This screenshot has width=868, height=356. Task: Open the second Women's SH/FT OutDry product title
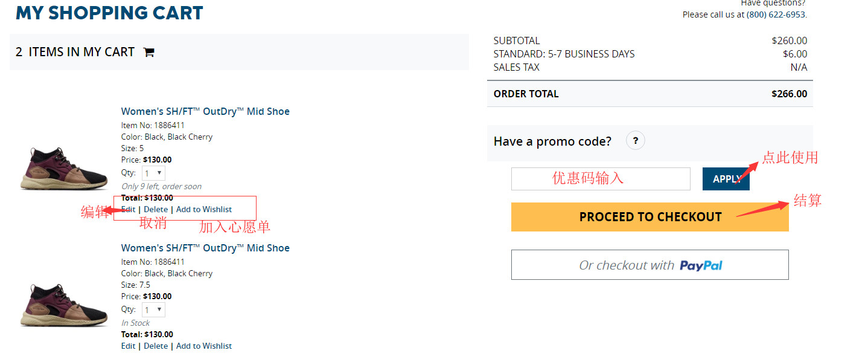coord(205,248)
